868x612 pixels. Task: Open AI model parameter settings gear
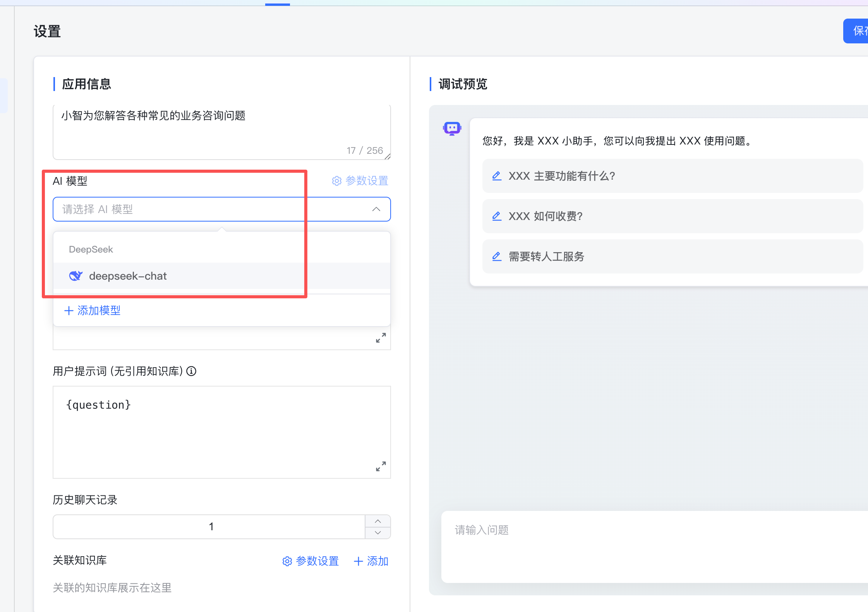pyautogui.click(x=337, y=181)
